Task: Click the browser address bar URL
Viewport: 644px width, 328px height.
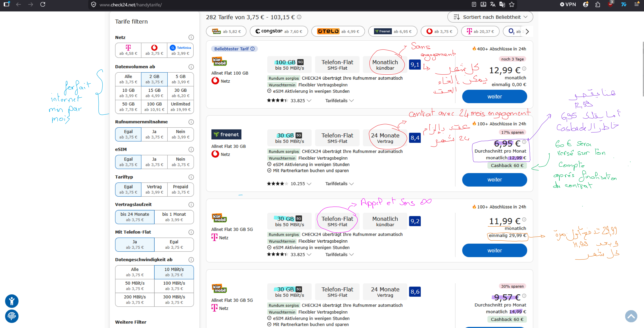Action: point(130,5)
